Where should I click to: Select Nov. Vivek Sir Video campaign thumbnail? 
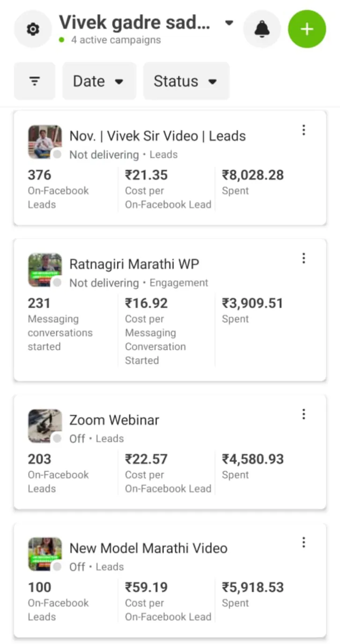point(44,142)
